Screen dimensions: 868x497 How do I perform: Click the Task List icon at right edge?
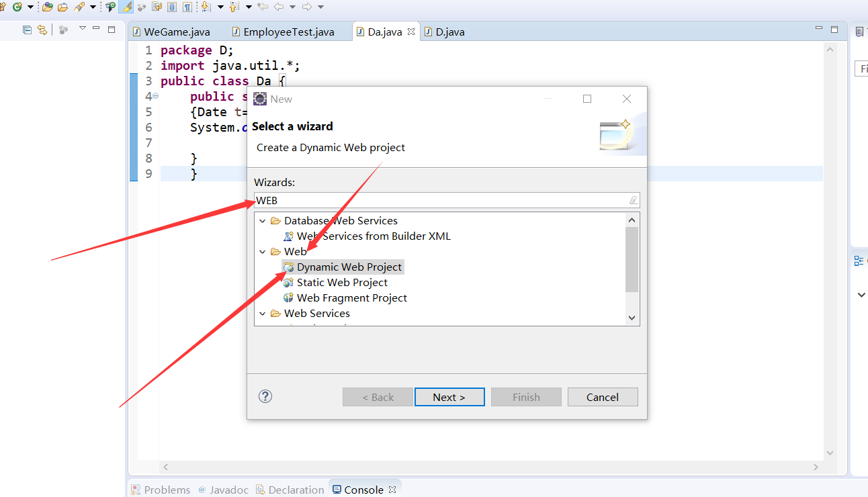pos(859,32)
